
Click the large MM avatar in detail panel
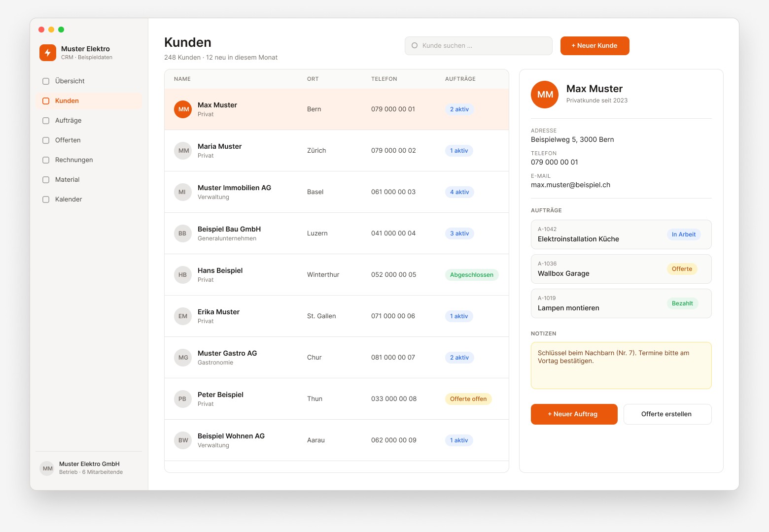click(545, 95)
